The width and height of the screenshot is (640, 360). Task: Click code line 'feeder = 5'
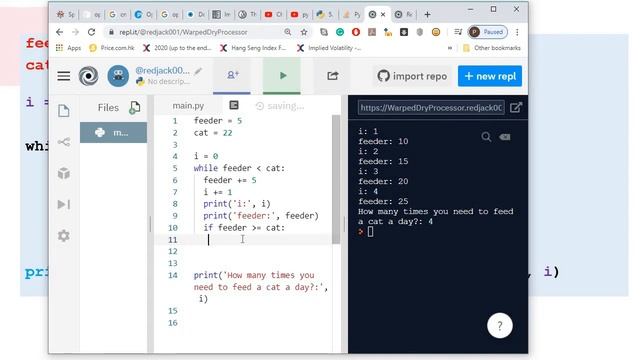pos(218,121)
